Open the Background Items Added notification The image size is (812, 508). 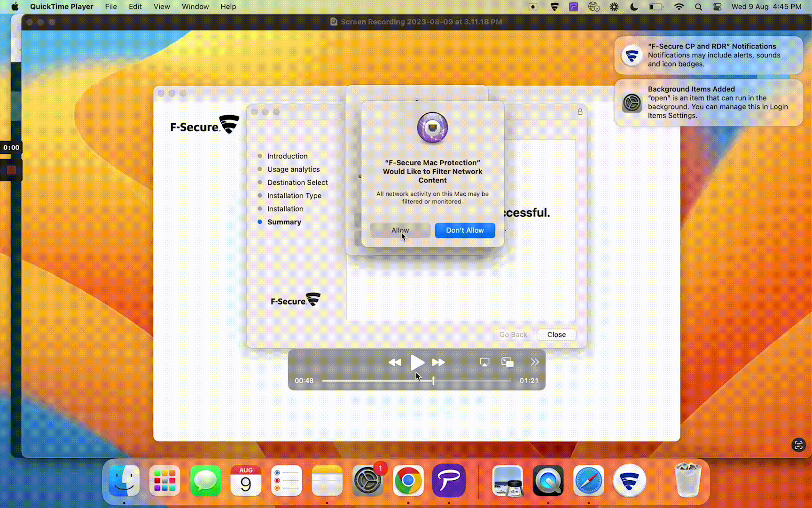709,103
